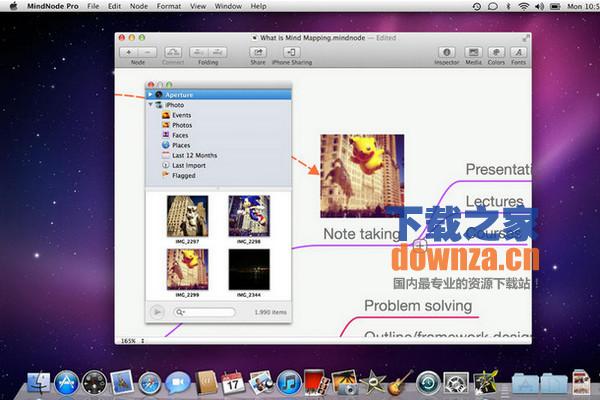
Task: Open App Store from the Dock
Action: click(x=67, y=383)
